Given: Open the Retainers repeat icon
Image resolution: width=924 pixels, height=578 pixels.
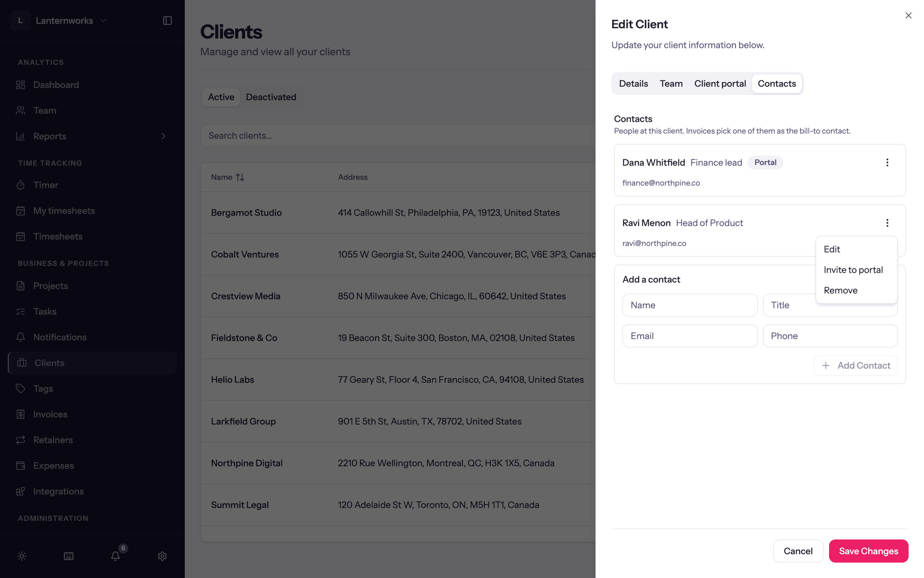Looking at the screenshot, I should [x=21, y=440].
